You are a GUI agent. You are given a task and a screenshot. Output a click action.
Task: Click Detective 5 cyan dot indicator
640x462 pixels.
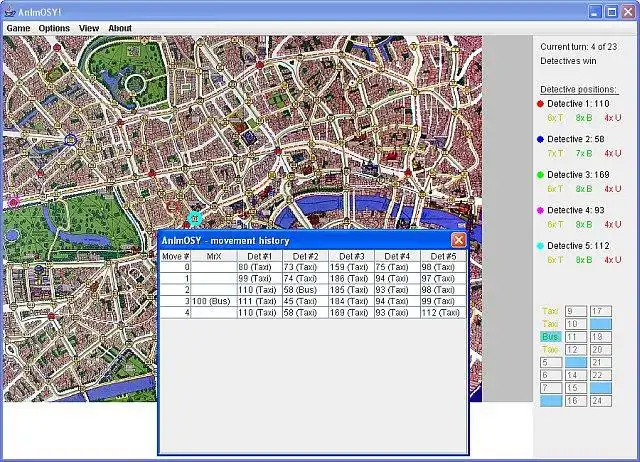coord(541,246)
